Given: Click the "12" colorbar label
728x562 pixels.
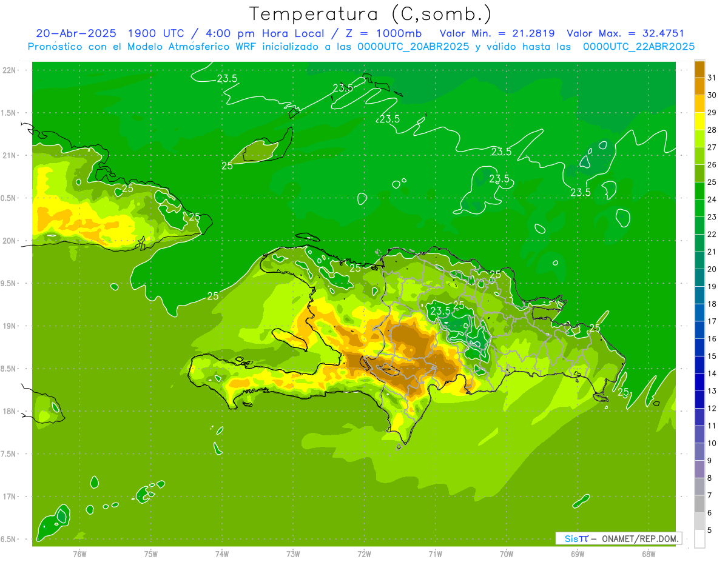Looking at the screenshot, I should pos(712,409).
